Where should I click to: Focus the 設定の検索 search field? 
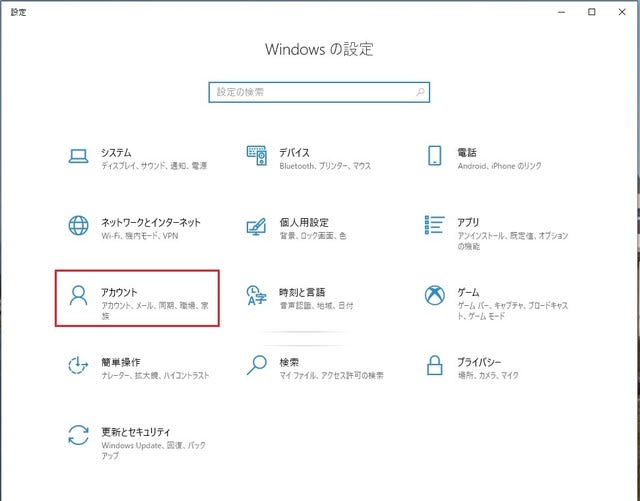[319, 92]
